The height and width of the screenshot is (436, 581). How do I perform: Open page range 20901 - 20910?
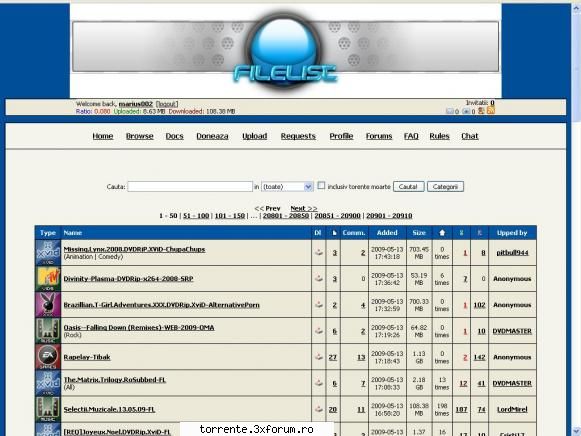tap(389, 216)
